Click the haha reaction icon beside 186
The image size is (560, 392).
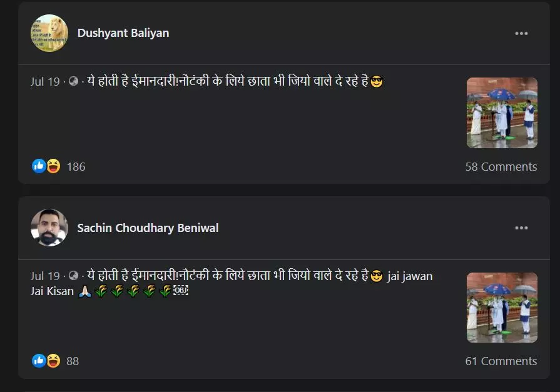[x=53, y=166]
